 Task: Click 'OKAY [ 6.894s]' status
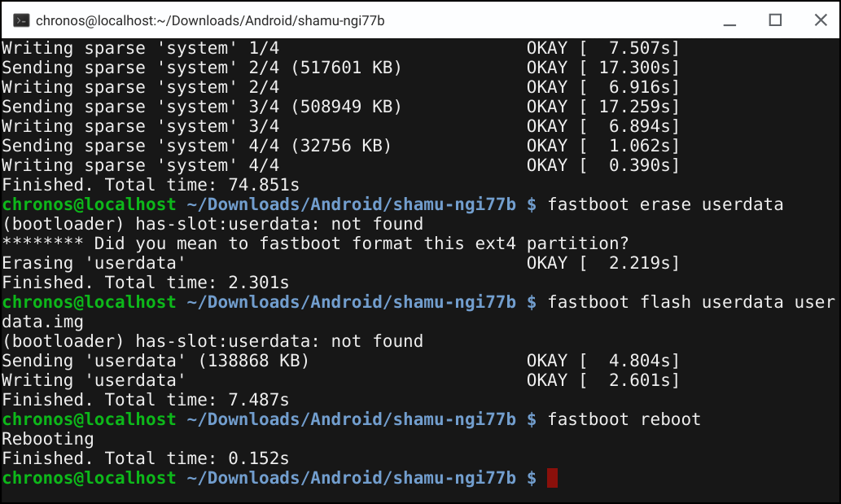602,126
